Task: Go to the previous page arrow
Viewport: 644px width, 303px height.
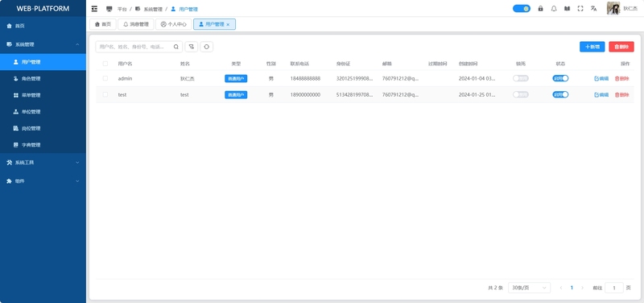Action: 560,288
